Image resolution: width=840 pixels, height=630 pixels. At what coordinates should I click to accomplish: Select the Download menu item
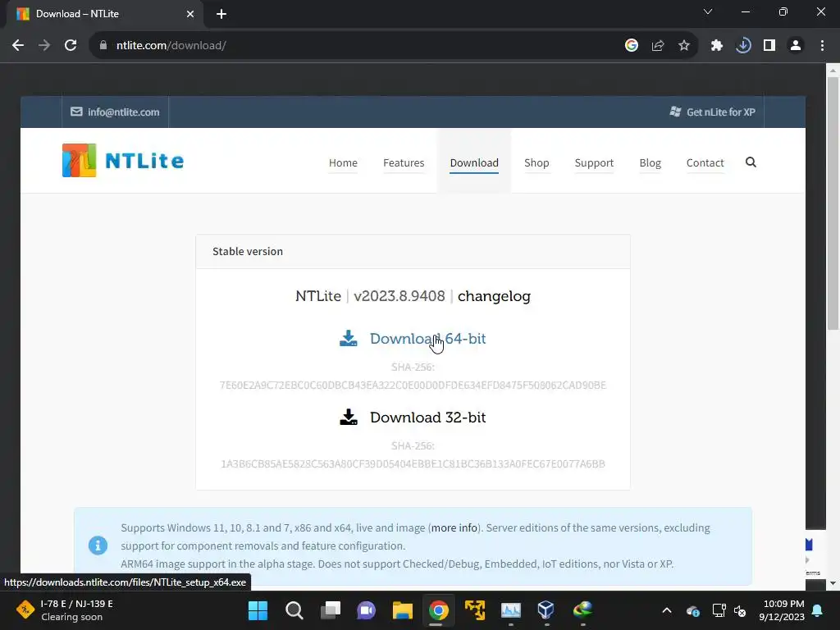[474, 163]
